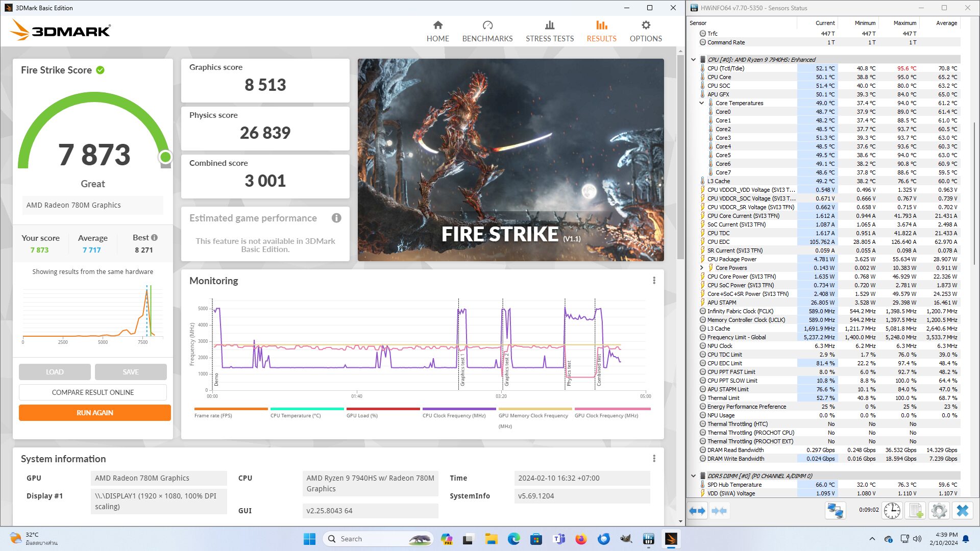Open the HOME tab in 3DMark
The width and height of the screenshot is (980, 551).
pyautogui.click(x=437, y=32)
